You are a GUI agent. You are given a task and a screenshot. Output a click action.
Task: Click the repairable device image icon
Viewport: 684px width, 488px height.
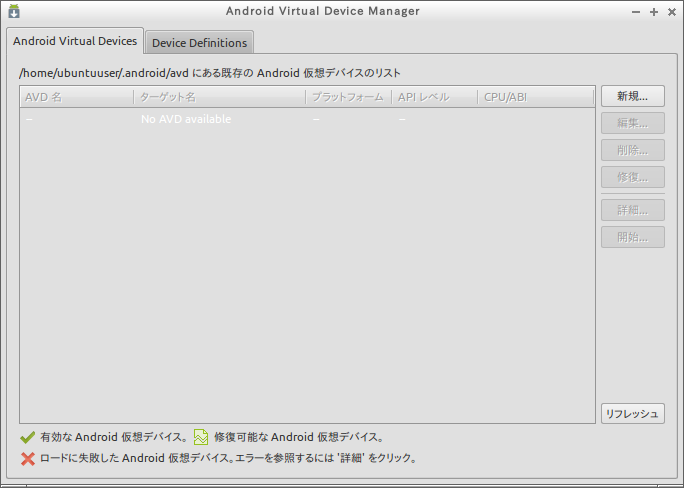pyautogui.click(x=201, y=437)
